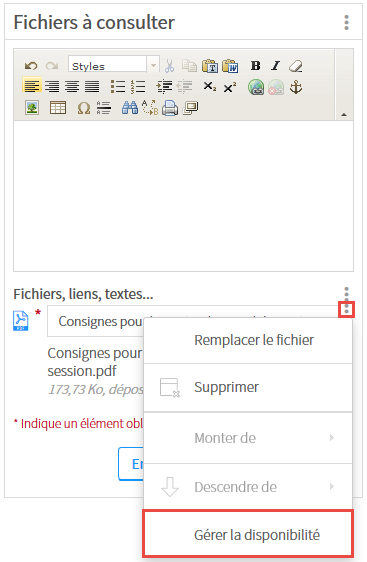367x562 pixels.
Task: Insert a table
Action: coord(58,108)
